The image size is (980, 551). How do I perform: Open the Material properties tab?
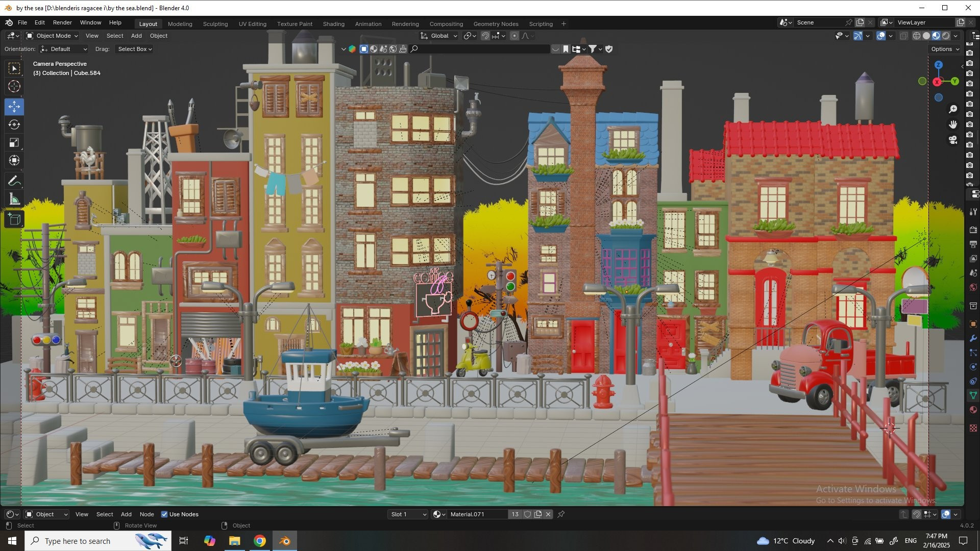pos(973,410)
